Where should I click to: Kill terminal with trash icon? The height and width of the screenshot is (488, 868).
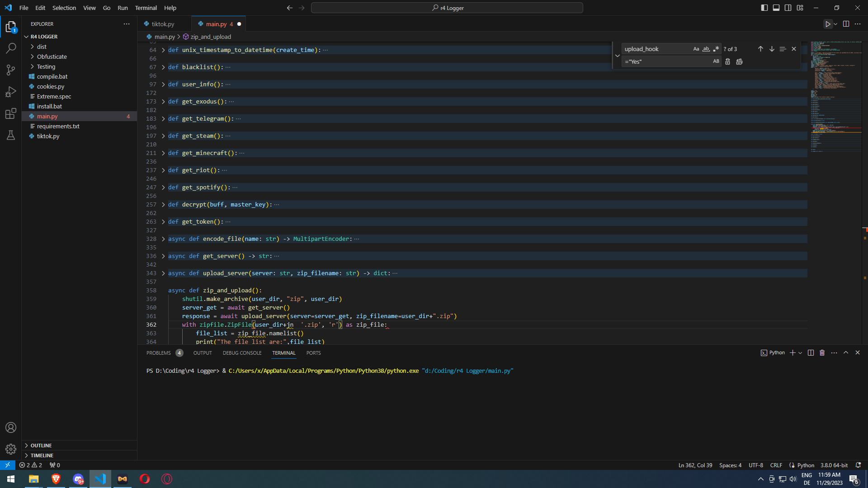822,353
